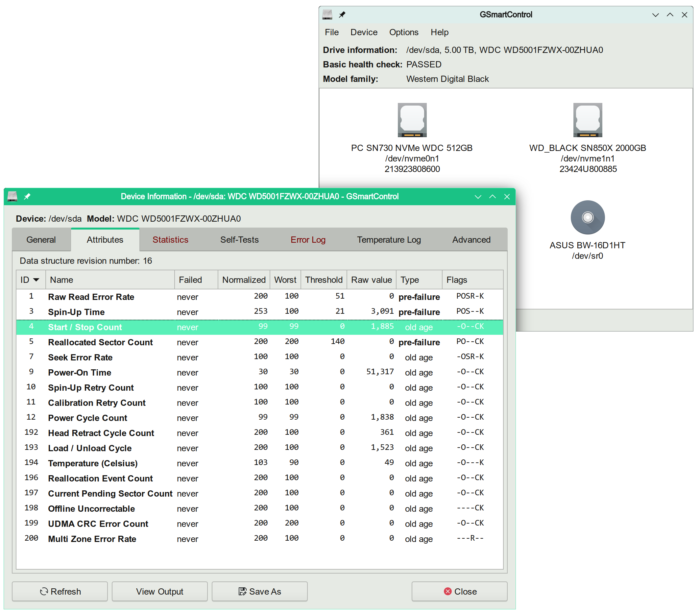
Task: Open the Device menu
Action: click(x=364, y=32)
